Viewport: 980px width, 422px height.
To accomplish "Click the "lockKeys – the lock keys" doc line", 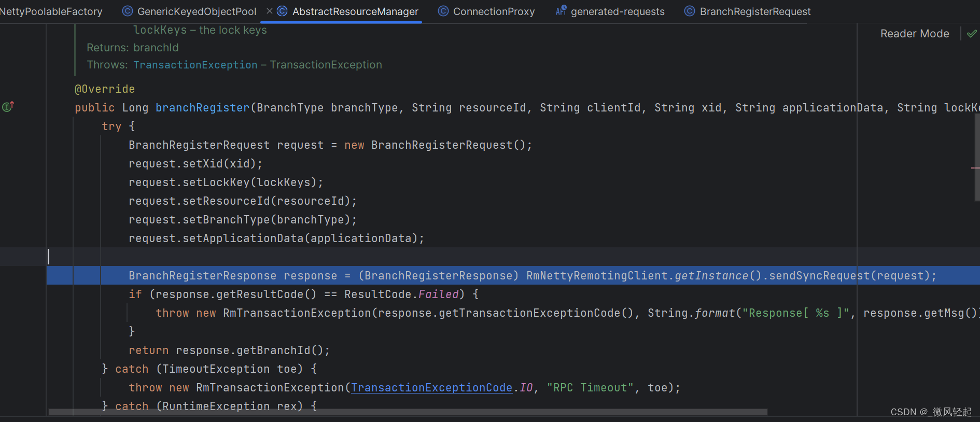I will click(x=200, y=30).
